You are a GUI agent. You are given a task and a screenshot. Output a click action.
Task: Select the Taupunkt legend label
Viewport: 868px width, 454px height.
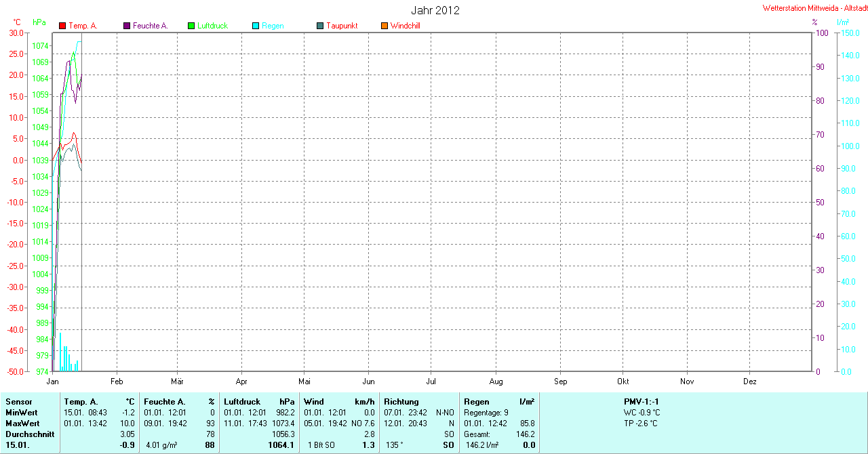point(342,26)
